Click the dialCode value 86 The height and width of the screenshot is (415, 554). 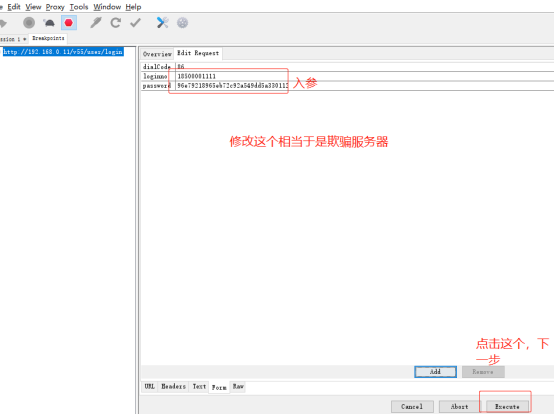181,66
